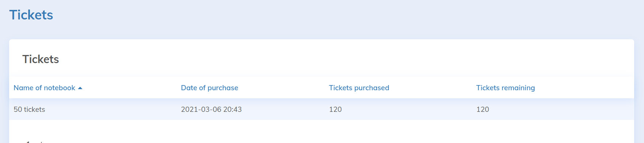
Task: Sort by Name of notebook column
Action: [x=44, y=88]
